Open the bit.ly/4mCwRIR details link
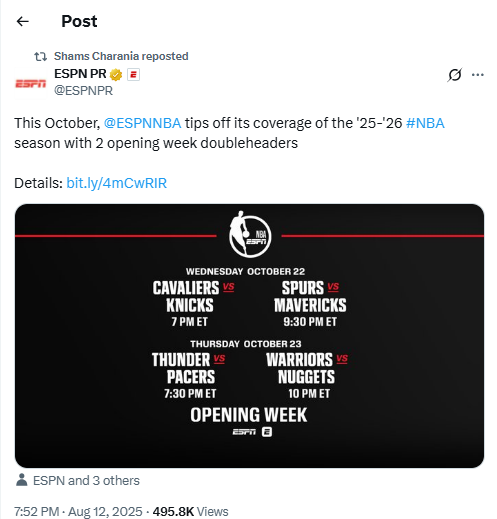This screenshot has height=519, width=497. [117, 183]
